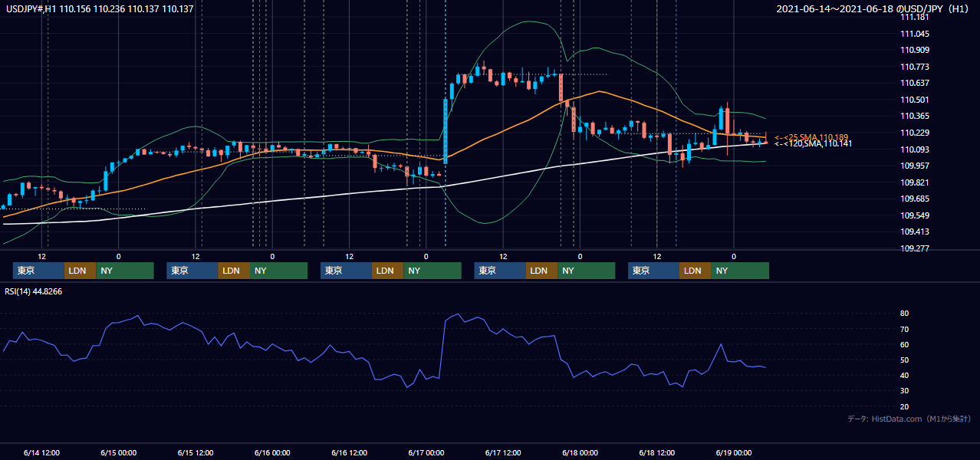Click the 109.413 price axis label
Screen dimensions: 980x460
916,232
